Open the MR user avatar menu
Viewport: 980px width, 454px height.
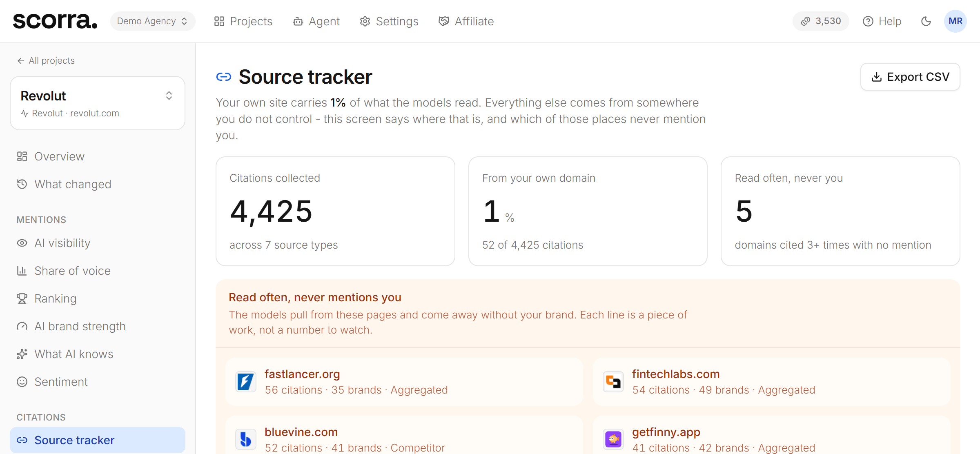pyautogui.click(x=955, y=21)
